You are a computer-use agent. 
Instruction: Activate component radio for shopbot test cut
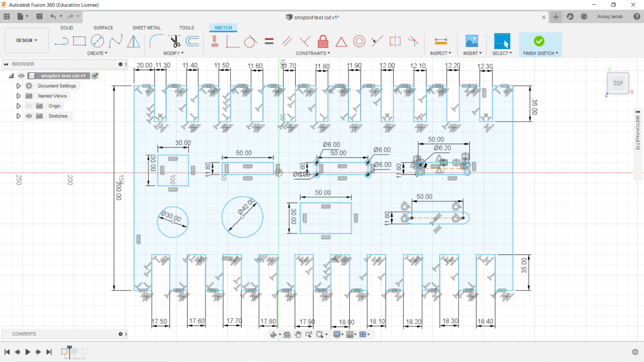(x=95, y=76)
